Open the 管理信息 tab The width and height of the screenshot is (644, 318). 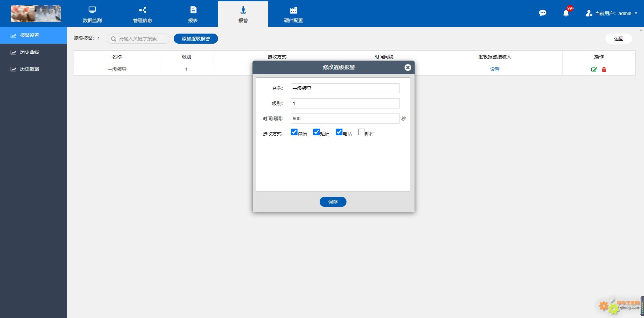tap(143, 14)
